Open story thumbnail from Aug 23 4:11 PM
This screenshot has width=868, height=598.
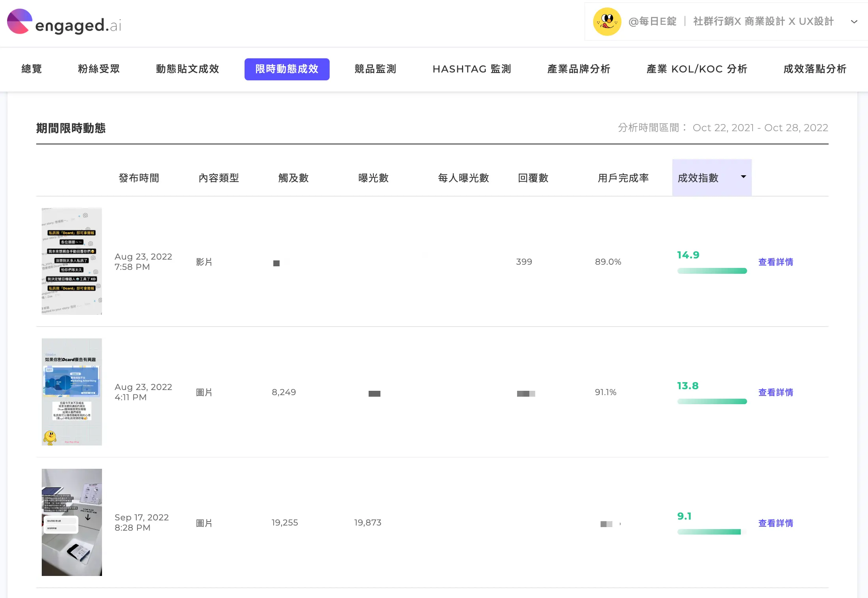click(x=72, y=392)
